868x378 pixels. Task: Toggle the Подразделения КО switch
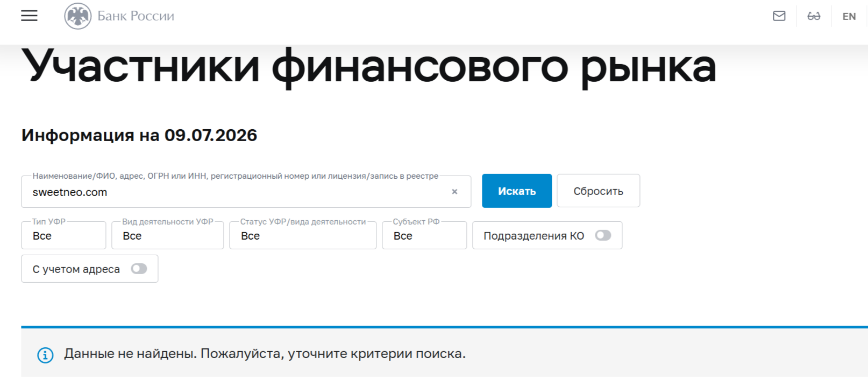point(603,235)
